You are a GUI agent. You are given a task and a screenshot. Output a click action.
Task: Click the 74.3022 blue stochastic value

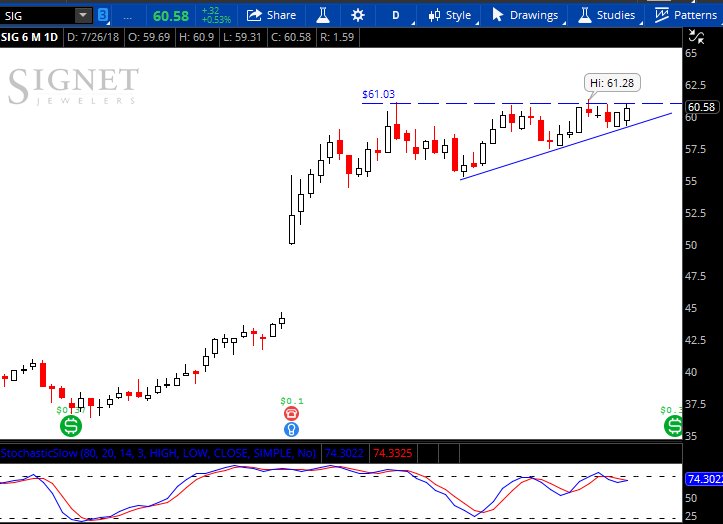tap(344, 453)
